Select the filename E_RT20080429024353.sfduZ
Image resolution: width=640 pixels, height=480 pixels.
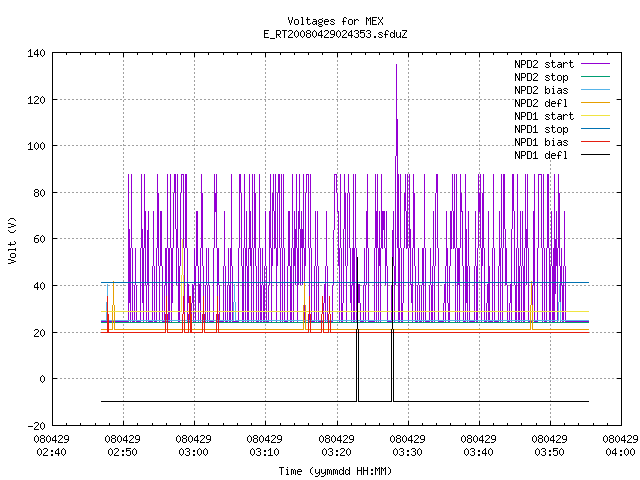(335, 34)
